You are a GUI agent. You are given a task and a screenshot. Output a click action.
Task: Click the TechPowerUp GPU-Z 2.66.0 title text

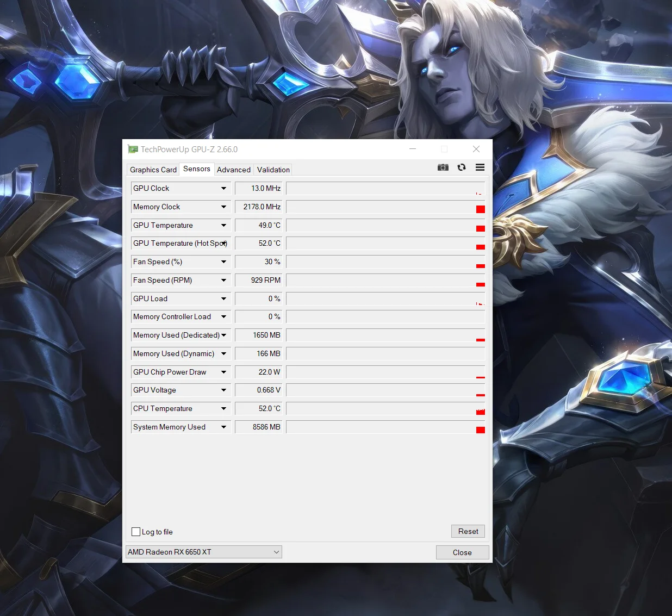pos(189,149)
